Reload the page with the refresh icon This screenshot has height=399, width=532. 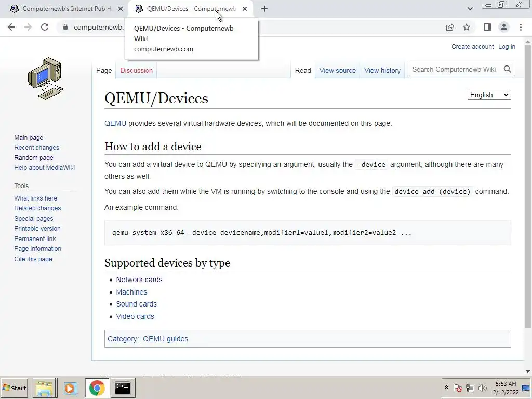point(45,27)
